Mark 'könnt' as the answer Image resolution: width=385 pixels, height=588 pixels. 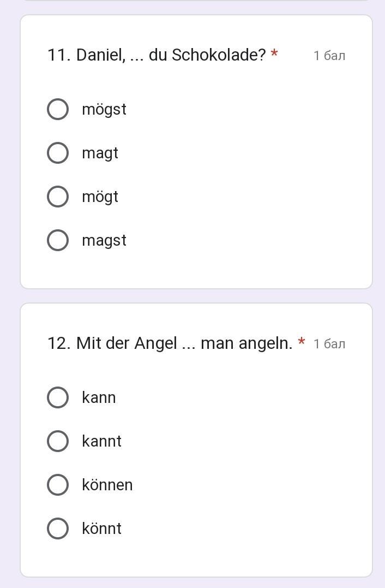[58, 528]
